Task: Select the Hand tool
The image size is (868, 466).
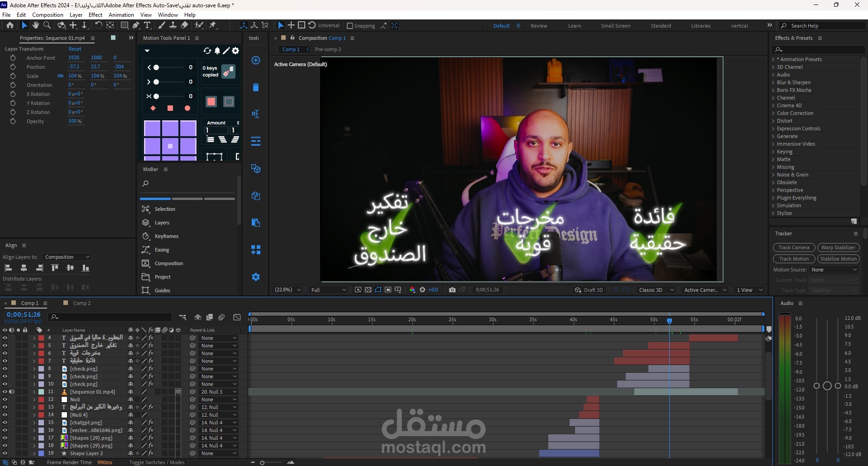Action: [x=36, y=25]
